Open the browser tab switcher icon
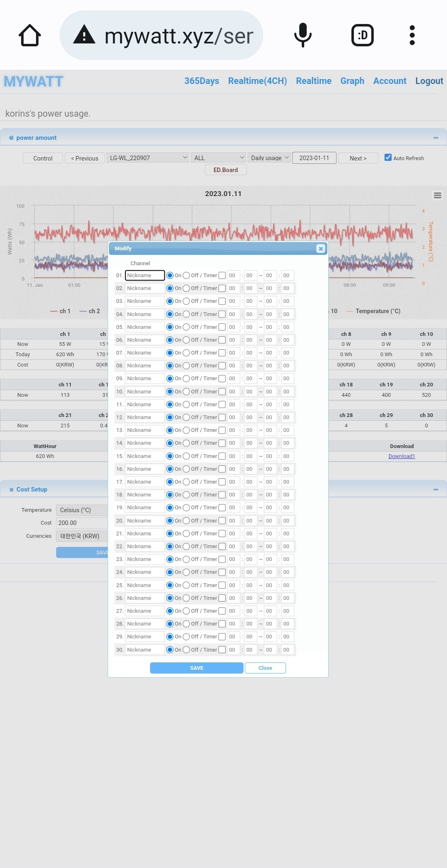447x868 pixels. (362, 35)
